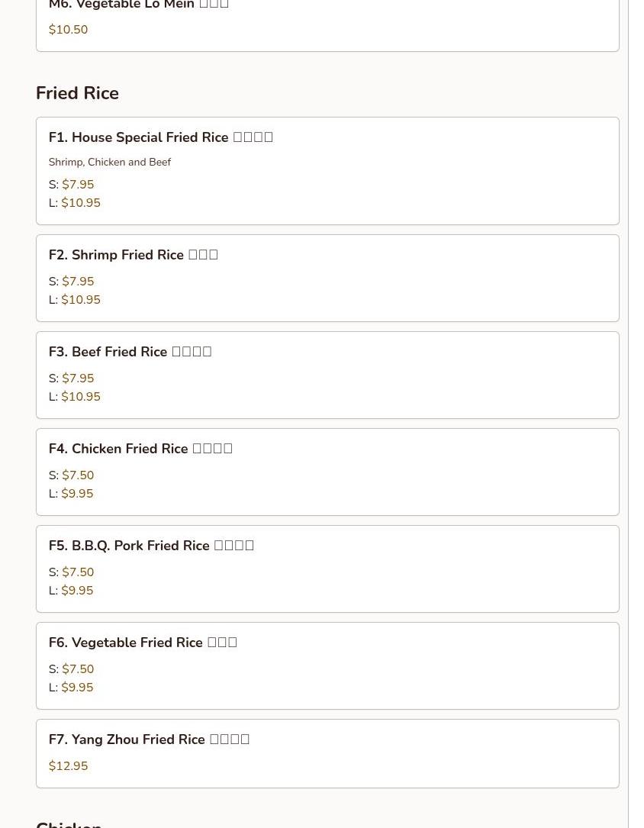The height and width of the screenshot is (828, 644).
Task: Choose B.B.Q. Pork small price $7.50
Action: pos(78,572)
